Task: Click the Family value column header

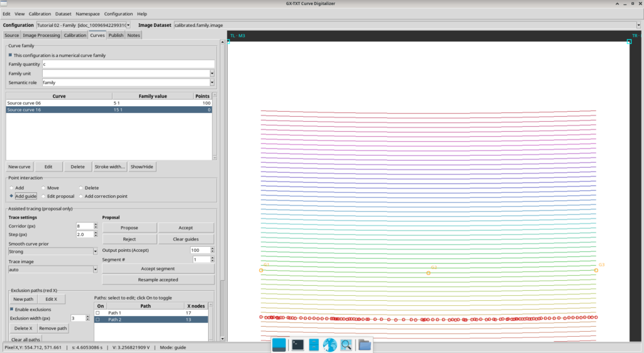Action: [x=152, y=96]
